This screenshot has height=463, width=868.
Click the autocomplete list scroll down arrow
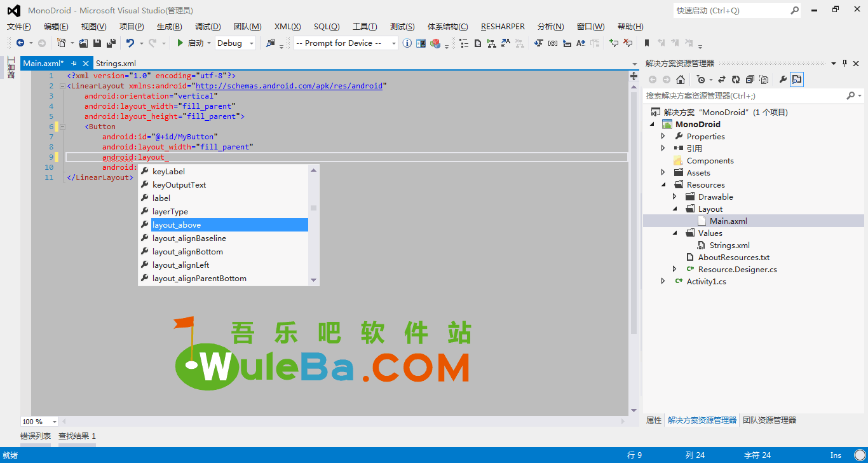pyautogui.click(x=313, y=280)
